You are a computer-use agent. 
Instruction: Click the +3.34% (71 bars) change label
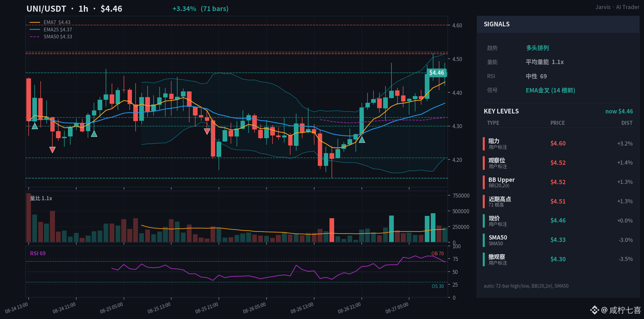(x=201, y=9)
